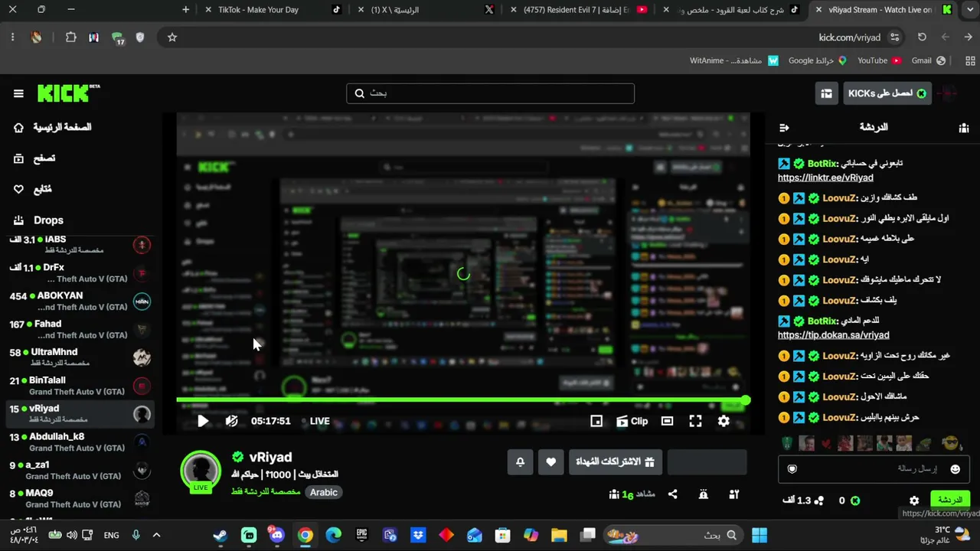Focus the Kick search box
This screenshot has width=980, height=551.
pos(490,93)
